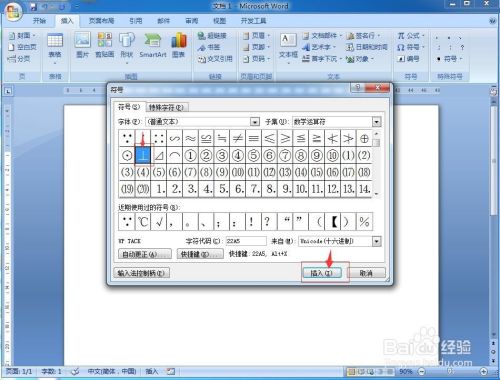The height and width of the screenshot is (380, 500).
Task: Switch to the View (视图) tab
Action: pos(219,21)
